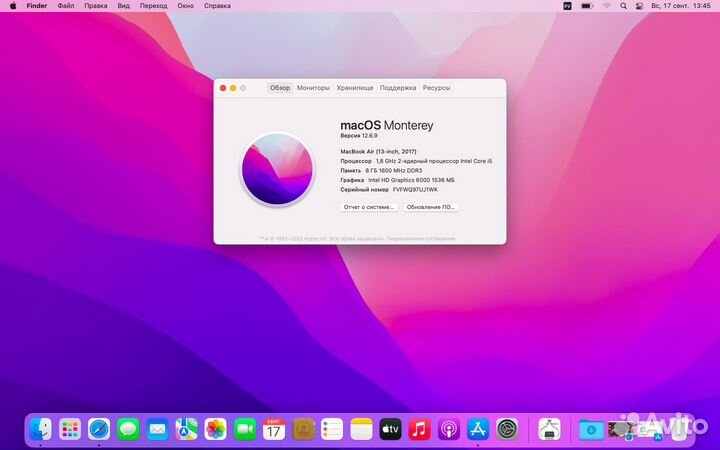Open the Messages app in Dock

[x=128, y=429]
